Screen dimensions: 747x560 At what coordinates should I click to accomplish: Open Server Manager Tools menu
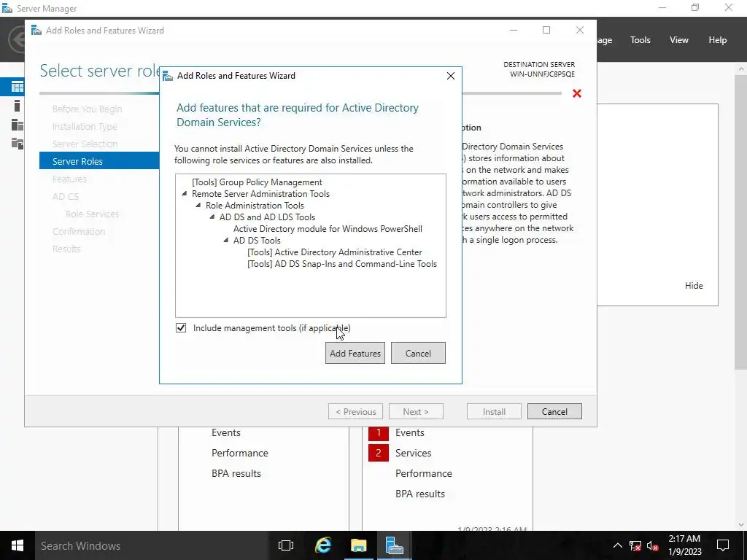point(640,40)
